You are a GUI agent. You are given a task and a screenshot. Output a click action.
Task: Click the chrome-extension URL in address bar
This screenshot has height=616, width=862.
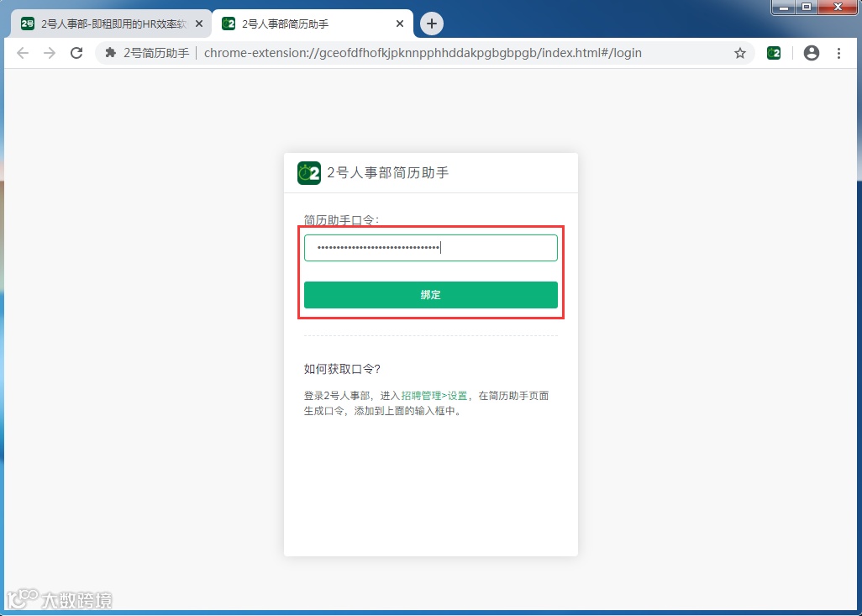click(423, 53)
